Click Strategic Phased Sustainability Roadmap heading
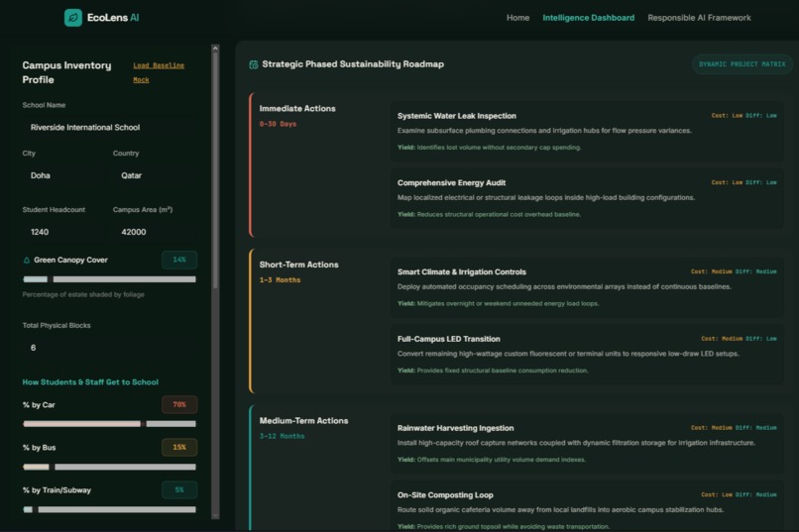 coord(353,64)
